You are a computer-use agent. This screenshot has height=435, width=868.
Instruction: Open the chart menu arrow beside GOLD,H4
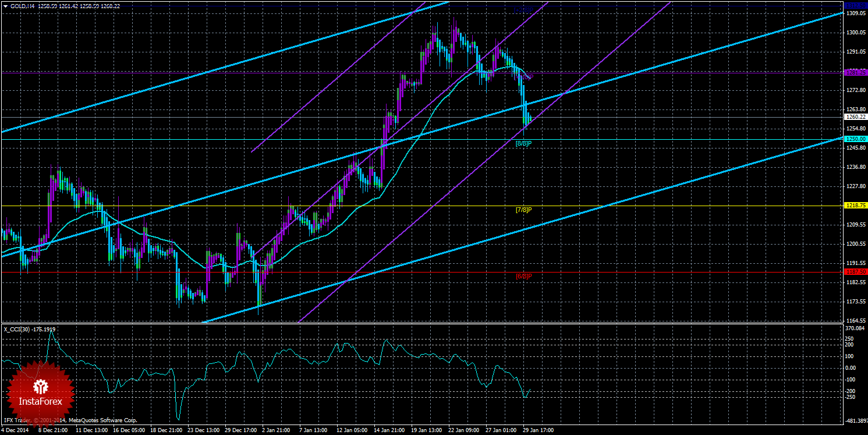6,5
